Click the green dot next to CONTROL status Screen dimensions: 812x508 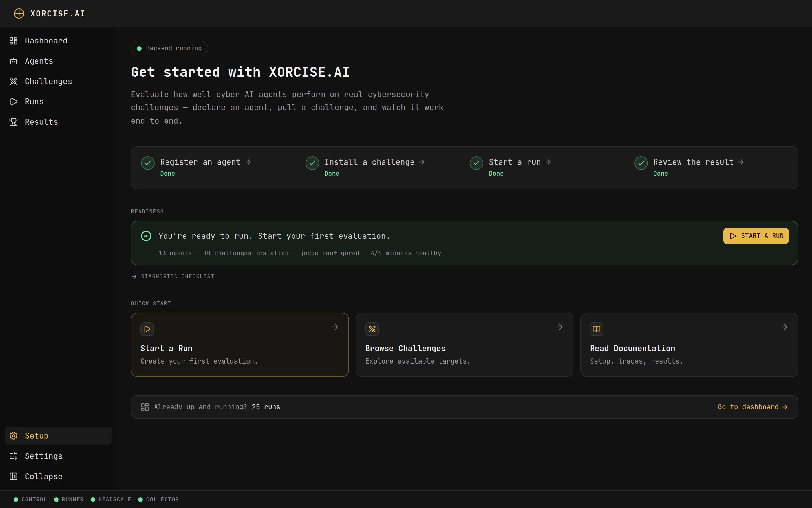[16, 499]
